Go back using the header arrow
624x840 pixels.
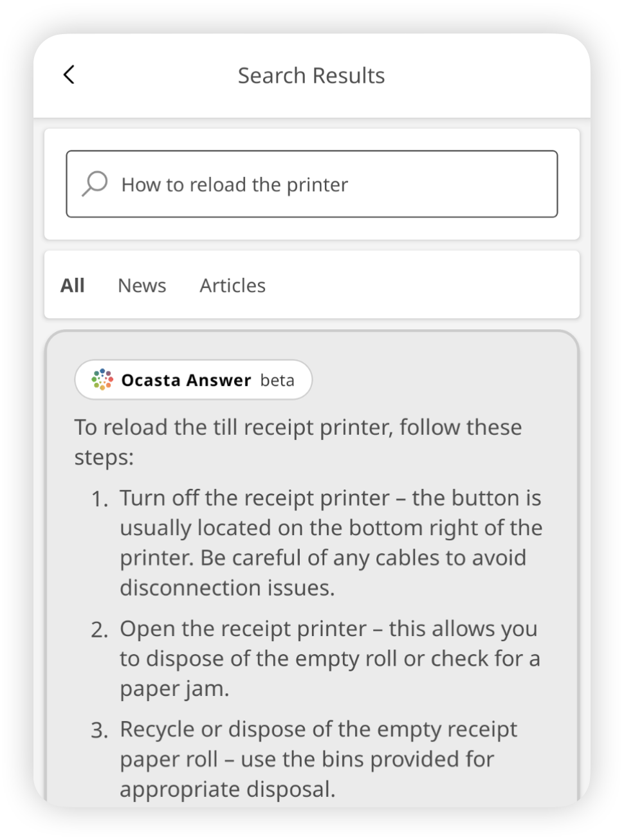[69, 75]
